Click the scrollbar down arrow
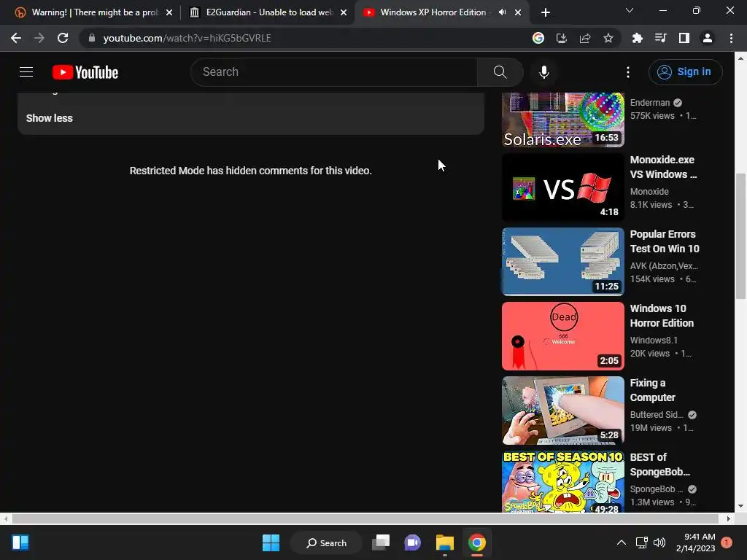The width and height of the screenshot is (747, 560). point(740,506)
